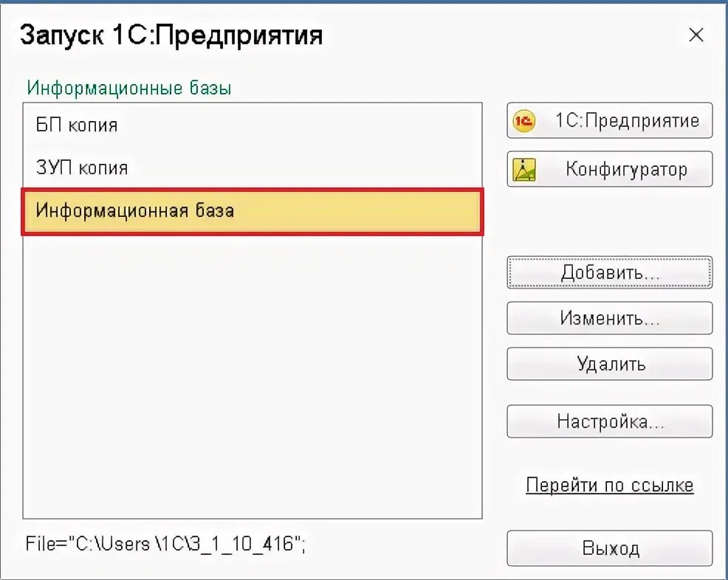Click the empty area of the infobase list

[x=253, y=376]
